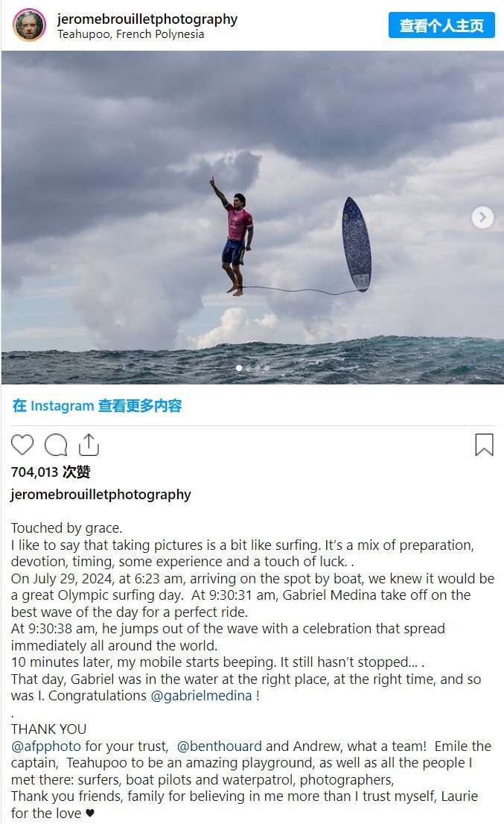504x824 pixels.
Task: Click 在 Instagram 查看更多内容 link
Action: coord(97,406)
